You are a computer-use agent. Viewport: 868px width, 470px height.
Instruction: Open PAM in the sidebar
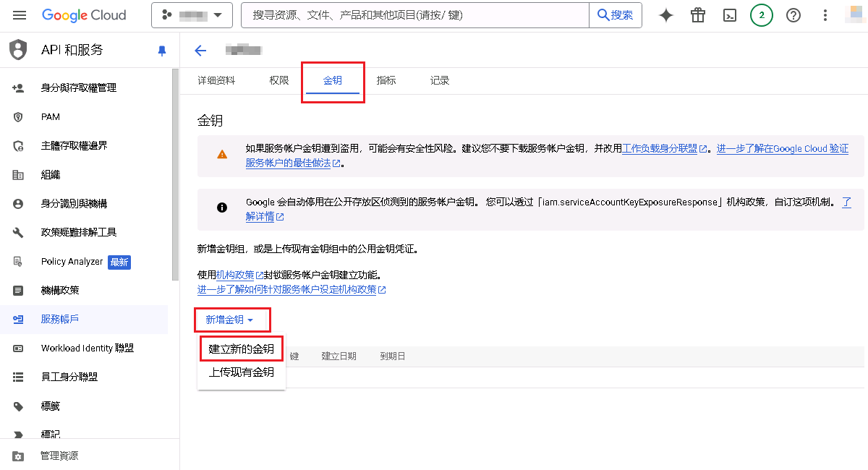(x=51, y=116)
